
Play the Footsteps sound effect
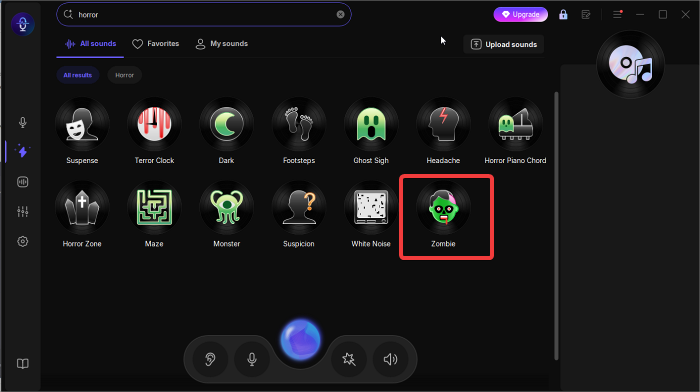pyautogui.click(x=299, y=124)
